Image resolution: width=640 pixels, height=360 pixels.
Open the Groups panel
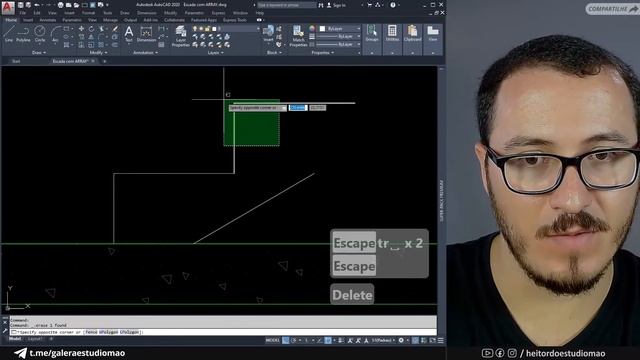tap(372, 33)
